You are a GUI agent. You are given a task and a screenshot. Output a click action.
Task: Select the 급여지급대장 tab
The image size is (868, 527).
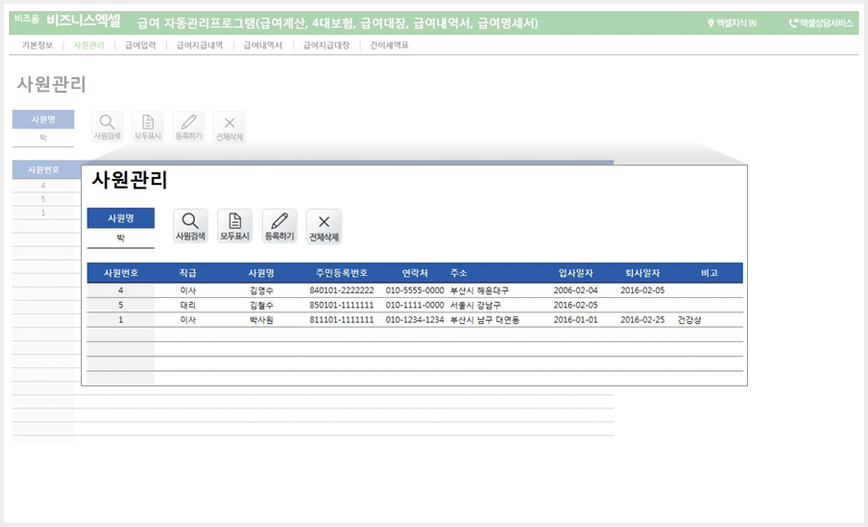pyautogui.click(x=326, y=45)
